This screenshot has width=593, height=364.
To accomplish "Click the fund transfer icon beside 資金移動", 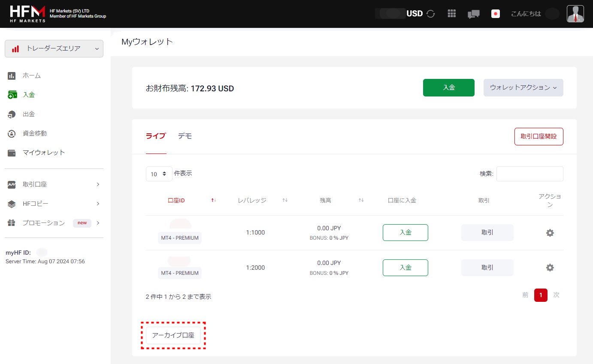I will [x=12, y=133].
